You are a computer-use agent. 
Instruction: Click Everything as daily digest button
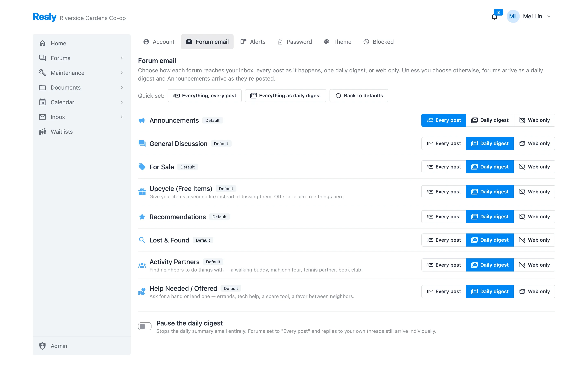coord(285,96)
